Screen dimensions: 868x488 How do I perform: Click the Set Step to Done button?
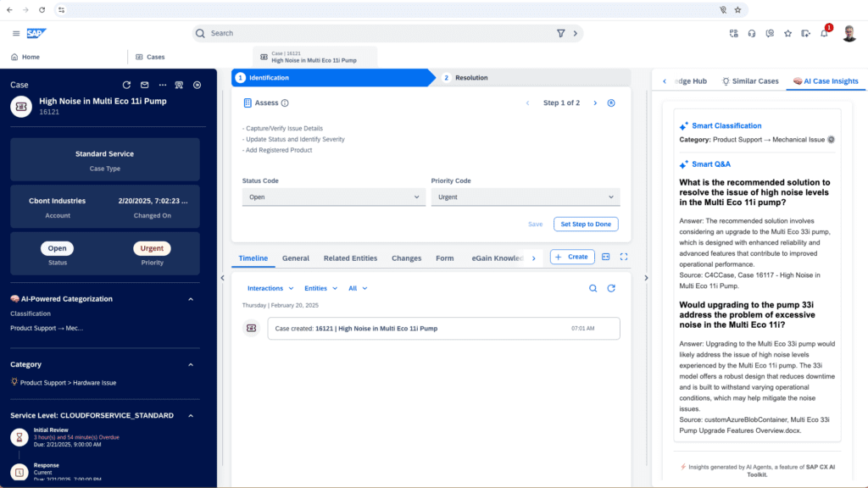586,224
